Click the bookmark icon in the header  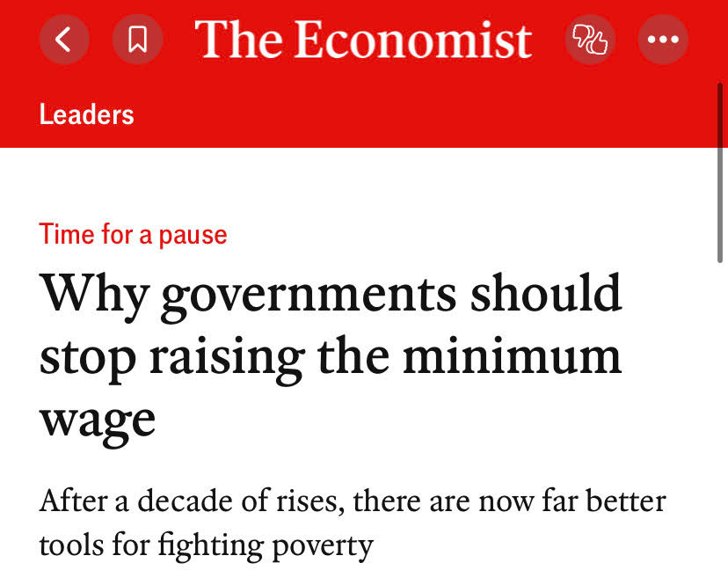[x=137, y=40]
